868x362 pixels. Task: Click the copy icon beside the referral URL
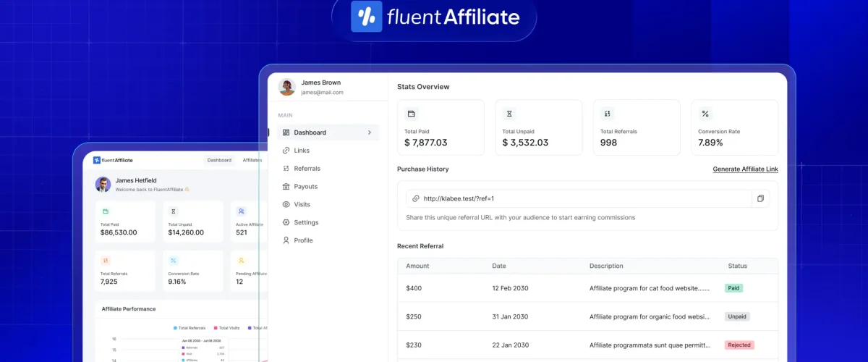760,198
